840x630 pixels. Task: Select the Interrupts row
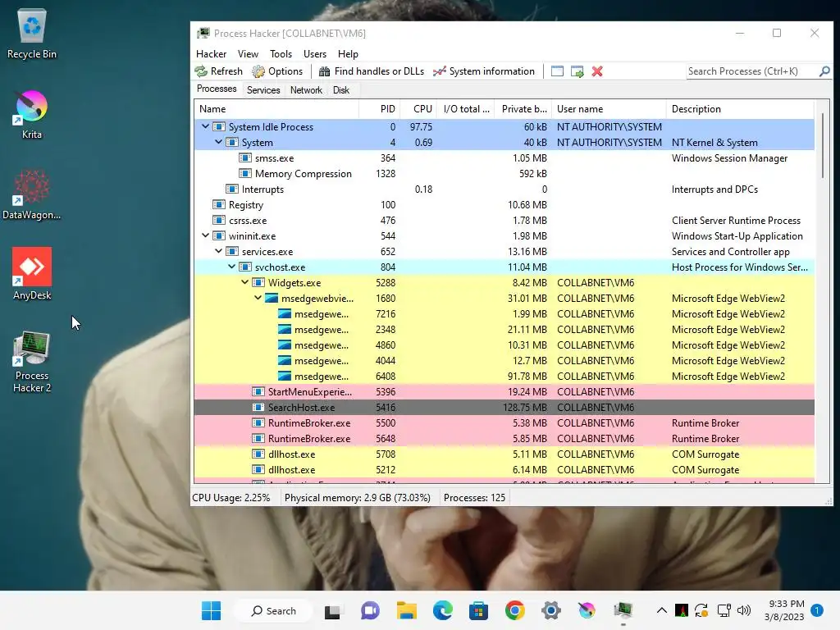(504, 189)
